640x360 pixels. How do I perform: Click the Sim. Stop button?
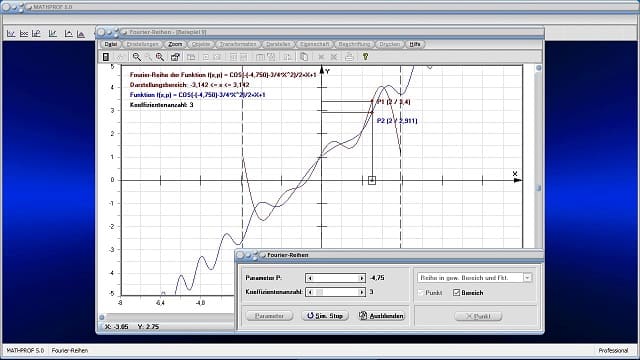point(325,316)
